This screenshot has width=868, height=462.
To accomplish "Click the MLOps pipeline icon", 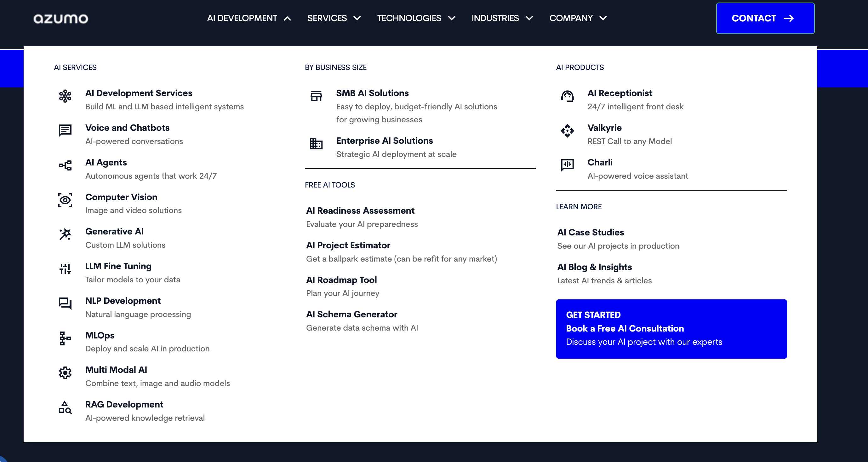I will coord(65,338).
